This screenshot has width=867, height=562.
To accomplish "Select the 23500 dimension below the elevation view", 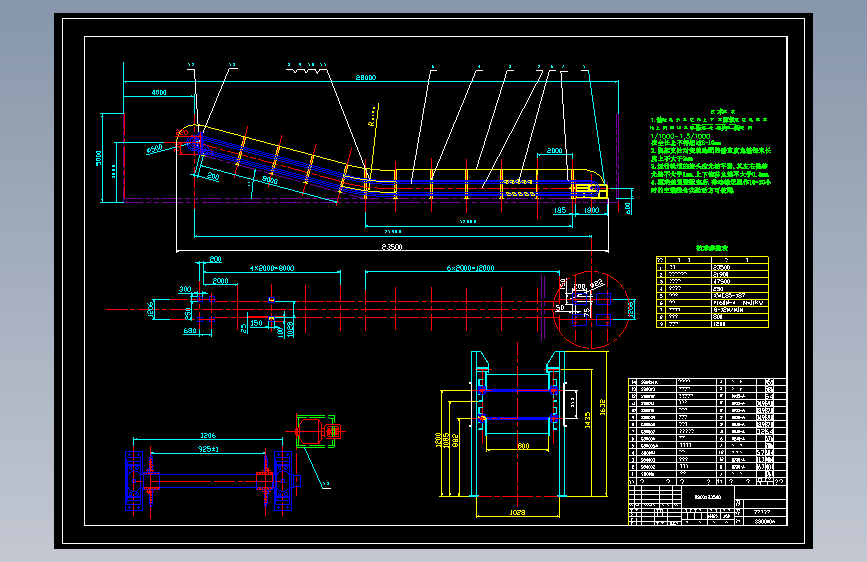I will tap(392, 247).
